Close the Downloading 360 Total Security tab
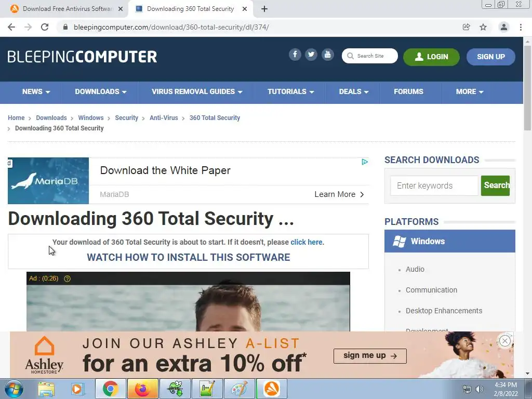Screen dimensions: 532x399 (x=245, y=9)
